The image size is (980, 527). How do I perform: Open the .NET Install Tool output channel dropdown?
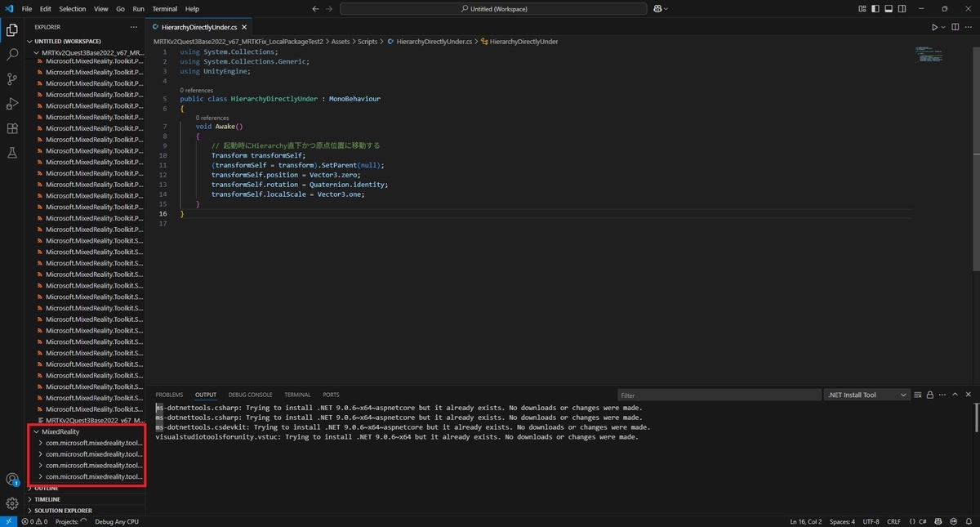tap(866, 395)
